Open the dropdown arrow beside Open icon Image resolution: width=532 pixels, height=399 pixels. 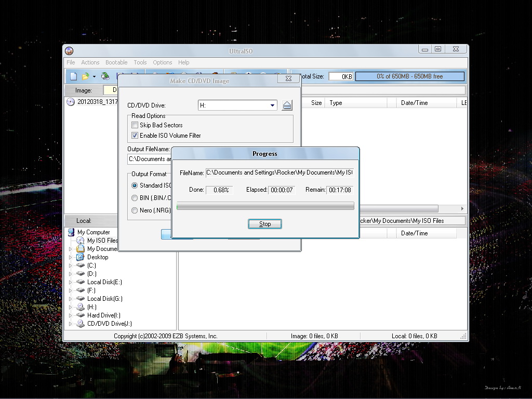[94, 77]
